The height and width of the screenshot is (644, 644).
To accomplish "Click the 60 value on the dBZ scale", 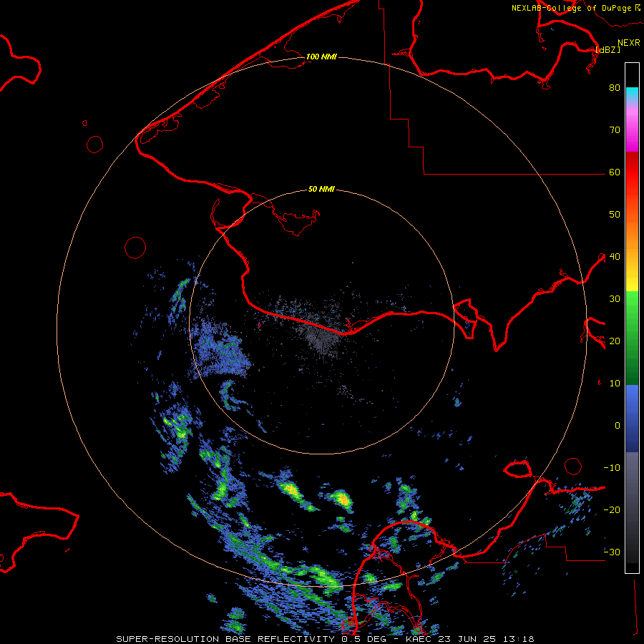I will click(615, 172).
